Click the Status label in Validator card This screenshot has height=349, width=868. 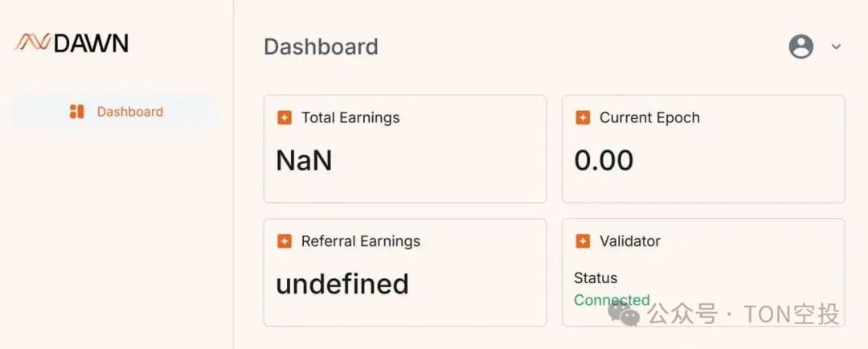596,277
